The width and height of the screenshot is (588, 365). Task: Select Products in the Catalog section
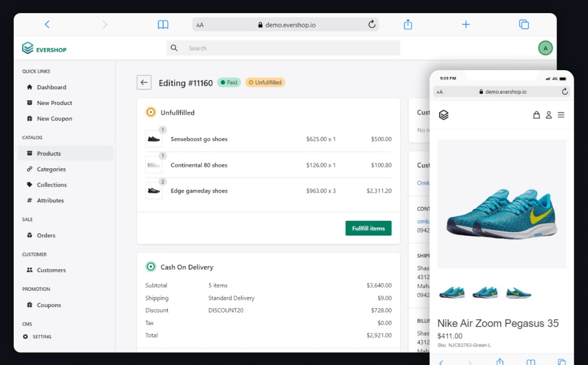66,153
